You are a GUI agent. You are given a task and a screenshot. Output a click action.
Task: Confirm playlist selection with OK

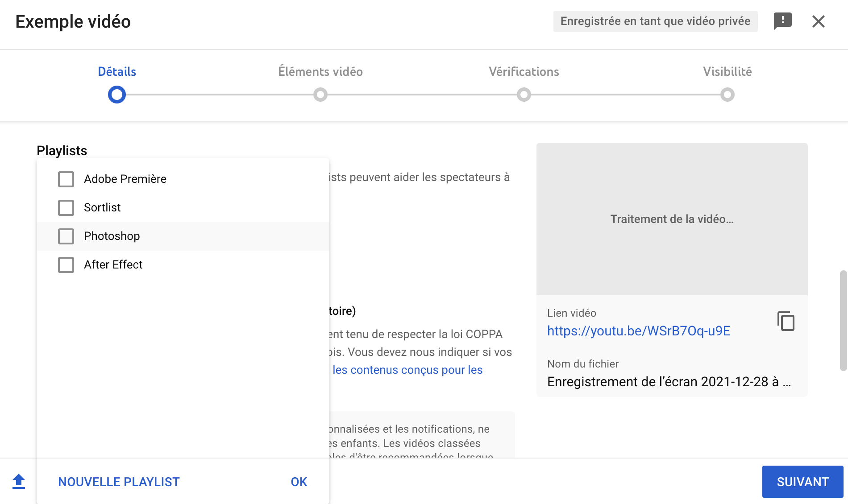pos(299,482)
